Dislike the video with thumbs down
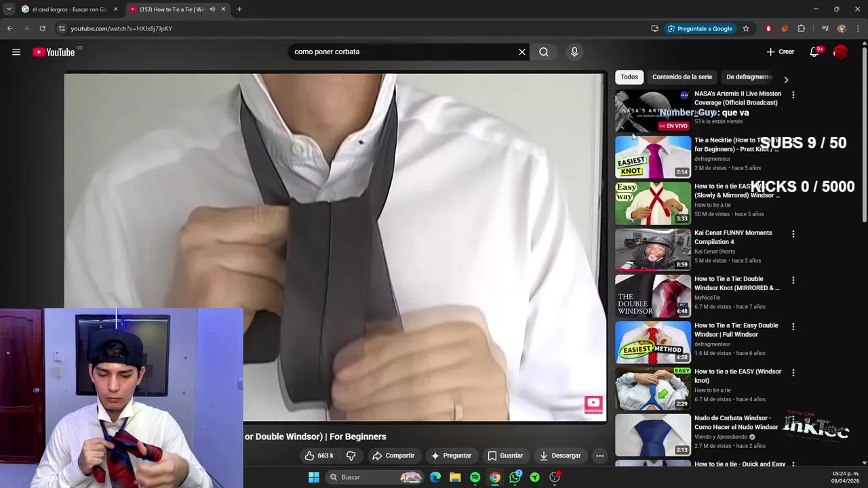868x488 pixels. click(x=351, y=455)
